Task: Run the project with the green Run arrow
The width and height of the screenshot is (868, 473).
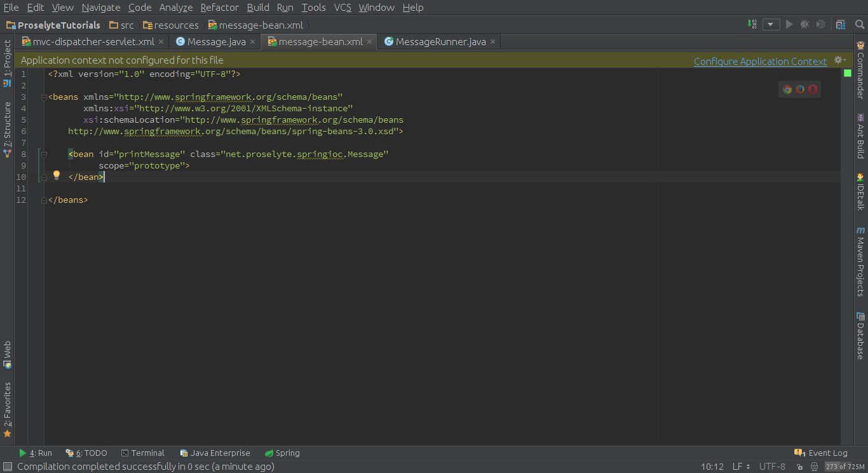Action: [x=789, y=24]
